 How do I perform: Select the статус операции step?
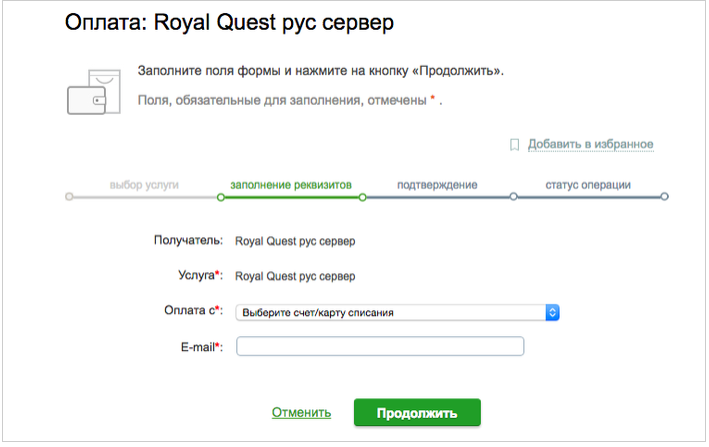point(588,185)
